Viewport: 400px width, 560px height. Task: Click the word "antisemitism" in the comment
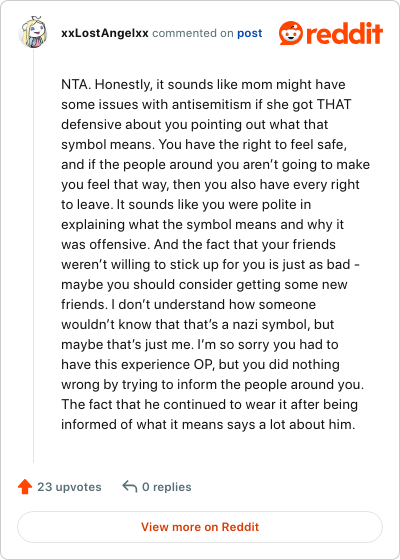click(211, 105)
